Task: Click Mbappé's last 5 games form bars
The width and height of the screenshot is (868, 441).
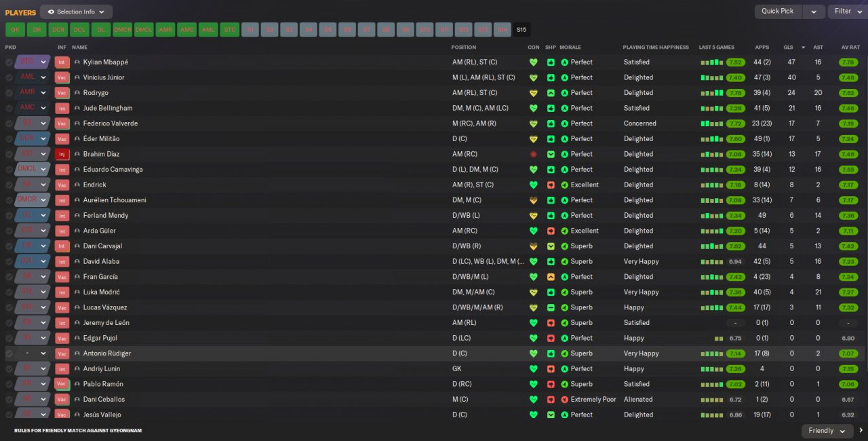Action: 712,62
